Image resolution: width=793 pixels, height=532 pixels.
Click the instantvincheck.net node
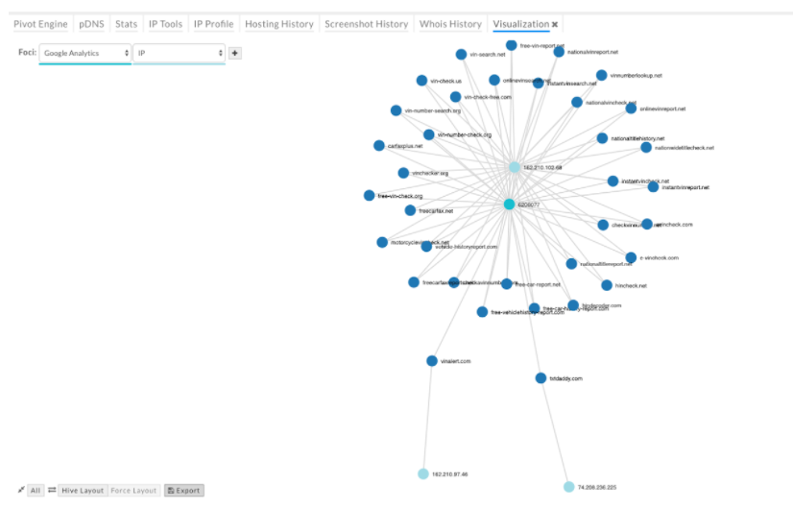click(613, 181)
